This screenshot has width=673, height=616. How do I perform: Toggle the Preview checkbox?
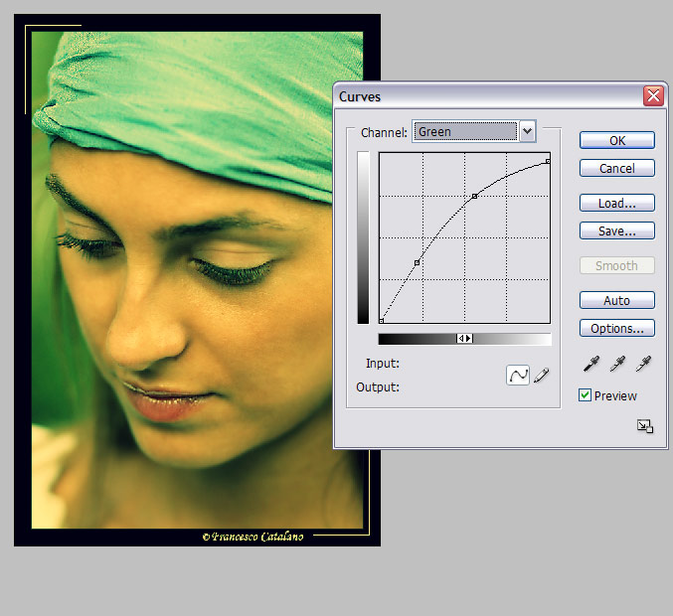tap(586, 395)
